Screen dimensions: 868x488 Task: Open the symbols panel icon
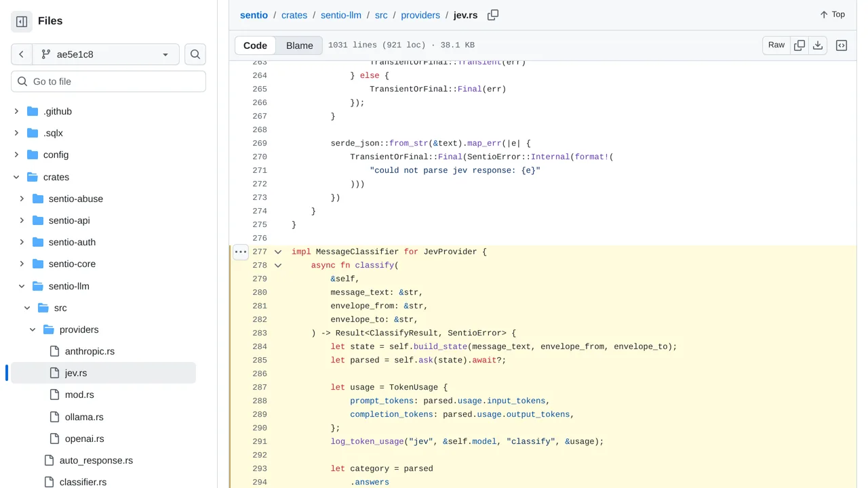coord(842,45)
